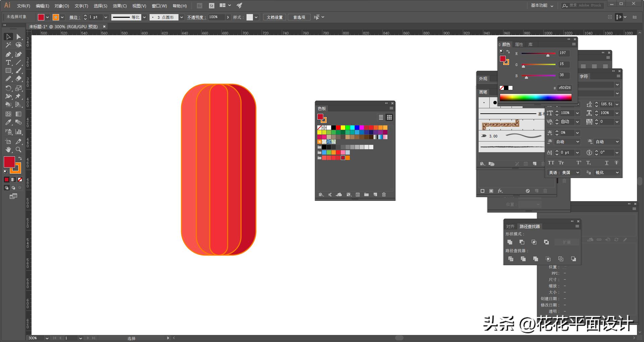Switch to the 对齐 tab
This screenshot has width=644, height=342.
pos(510,227)
